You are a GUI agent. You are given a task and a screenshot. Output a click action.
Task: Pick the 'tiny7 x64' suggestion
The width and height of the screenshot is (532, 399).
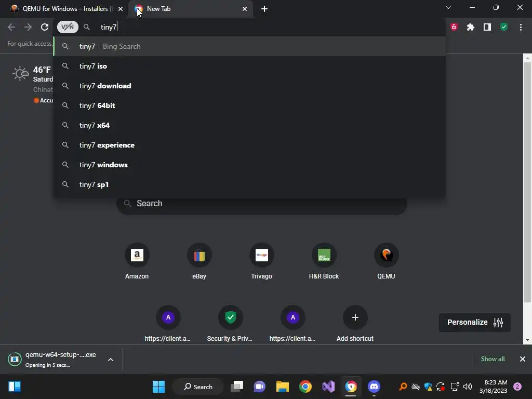pos(249,125)
